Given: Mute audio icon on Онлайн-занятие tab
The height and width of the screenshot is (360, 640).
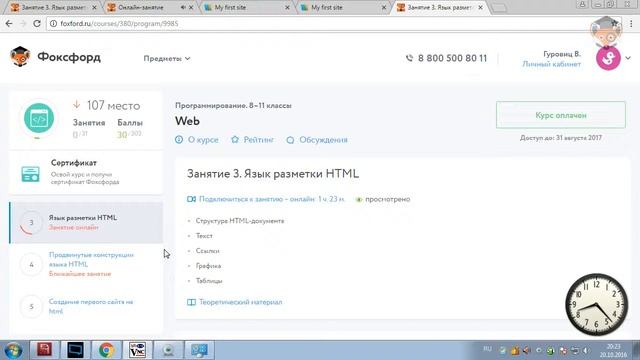Looking at the screenshot, I should [x=183, y=7].
